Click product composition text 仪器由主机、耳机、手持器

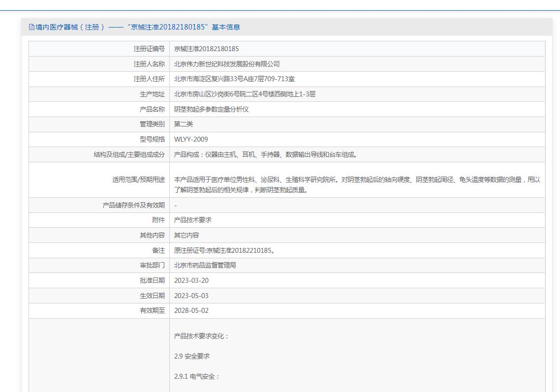(265, 154)
